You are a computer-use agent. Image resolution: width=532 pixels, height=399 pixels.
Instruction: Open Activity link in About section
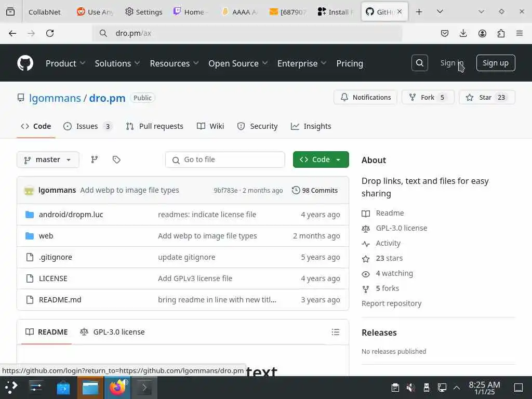tap(388, 243)
